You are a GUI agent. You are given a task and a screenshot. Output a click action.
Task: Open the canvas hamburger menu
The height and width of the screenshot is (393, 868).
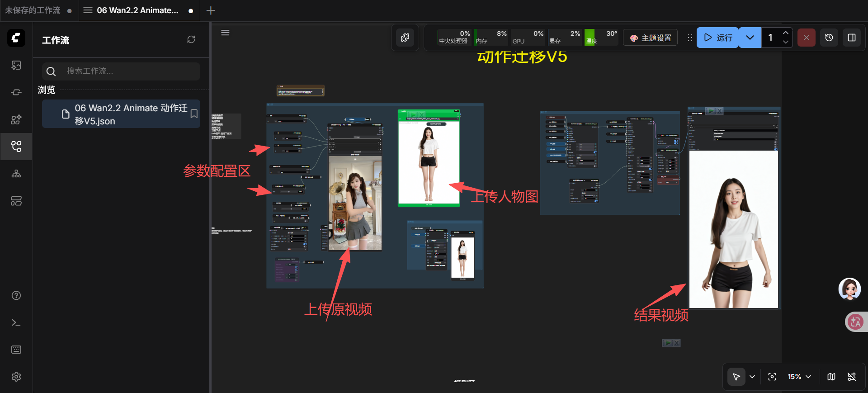(x=225, y=33)
